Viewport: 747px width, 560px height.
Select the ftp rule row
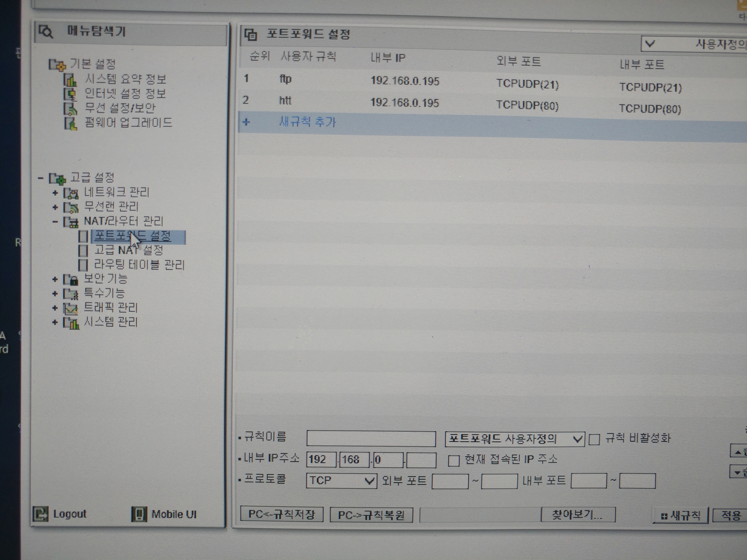coord(493,82)
